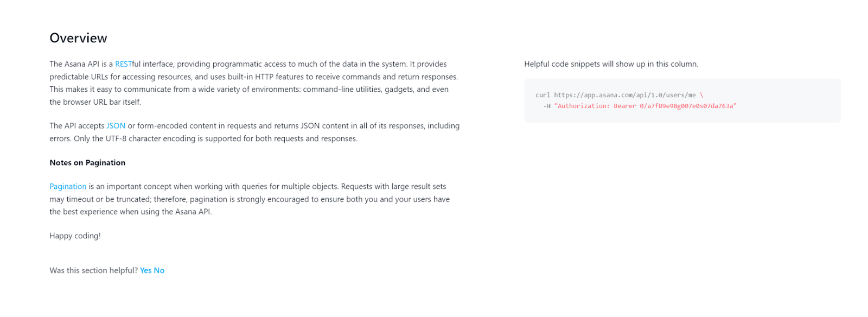Click the Overview heading
Screen dimensions: 868x317
pyautogui.click(x=78, y=38)
